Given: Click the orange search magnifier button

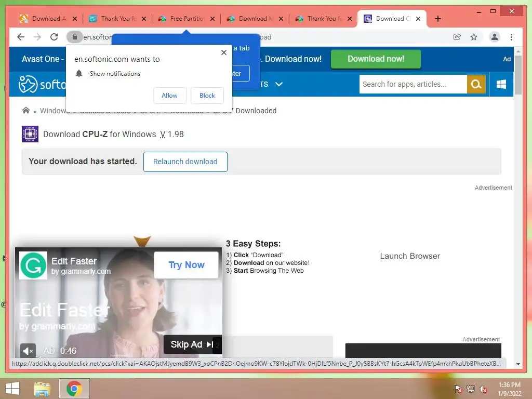Looking at the screenshot, I should click(476, 84).
